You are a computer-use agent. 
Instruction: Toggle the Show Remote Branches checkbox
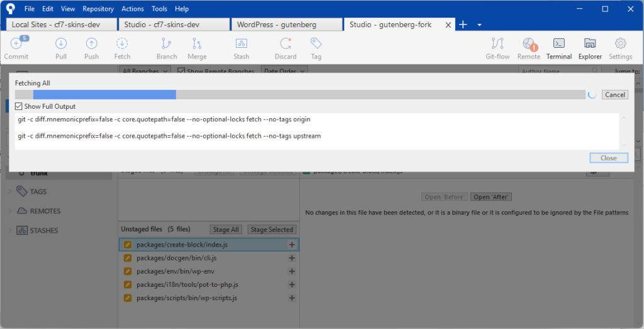[x=182, y=71]
